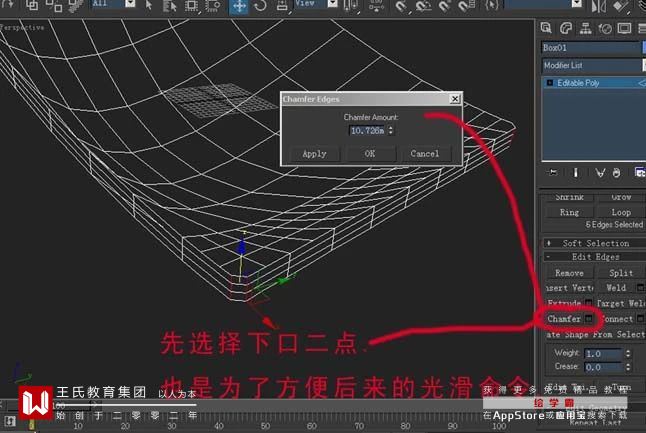Toggle Window/Crossing selection mode
This screenshot has height=433, width=646.
click(213, 6)
